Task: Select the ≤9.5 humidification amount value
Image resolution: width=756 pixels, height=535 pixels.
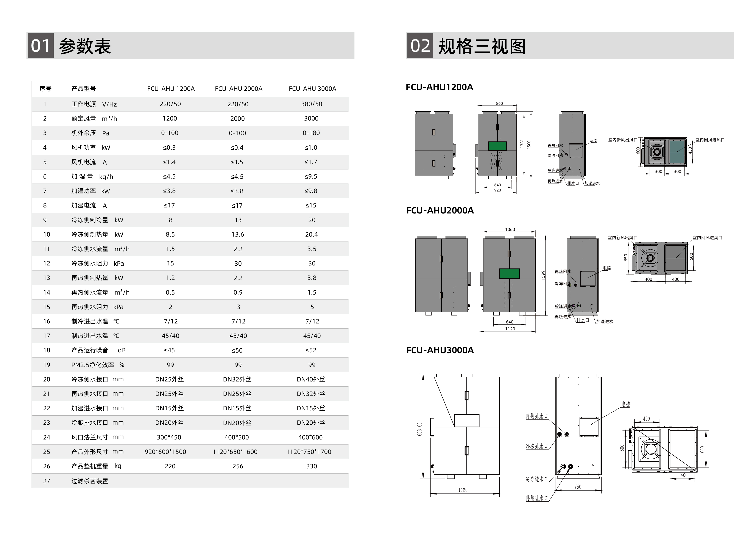Action: [311, 176]
